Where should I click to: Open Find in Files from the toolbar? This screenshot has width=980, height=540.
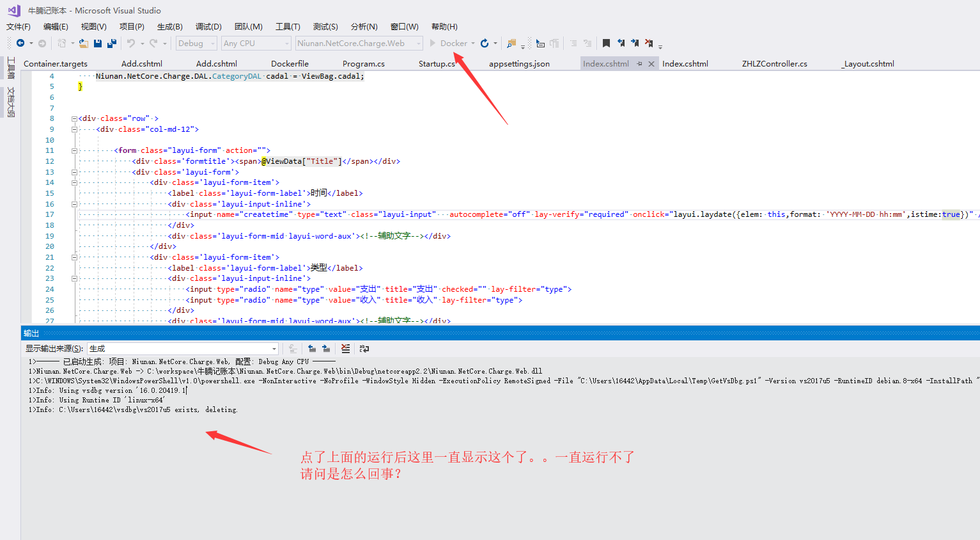click(511, 43)
